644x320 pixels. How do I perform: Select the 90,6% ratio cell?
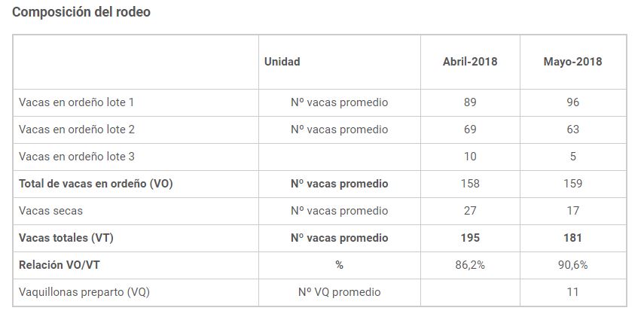[x=572, y=265]
